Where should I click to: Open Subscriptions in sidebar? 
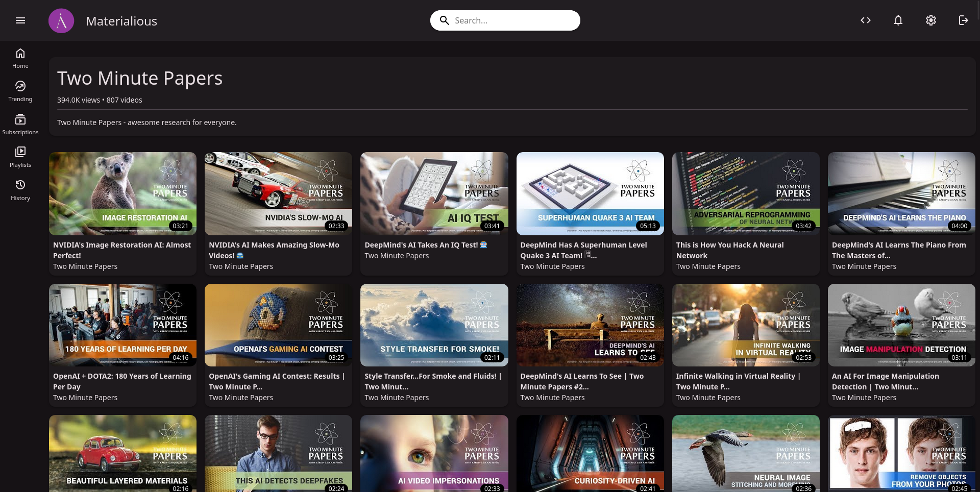point(20,125)
